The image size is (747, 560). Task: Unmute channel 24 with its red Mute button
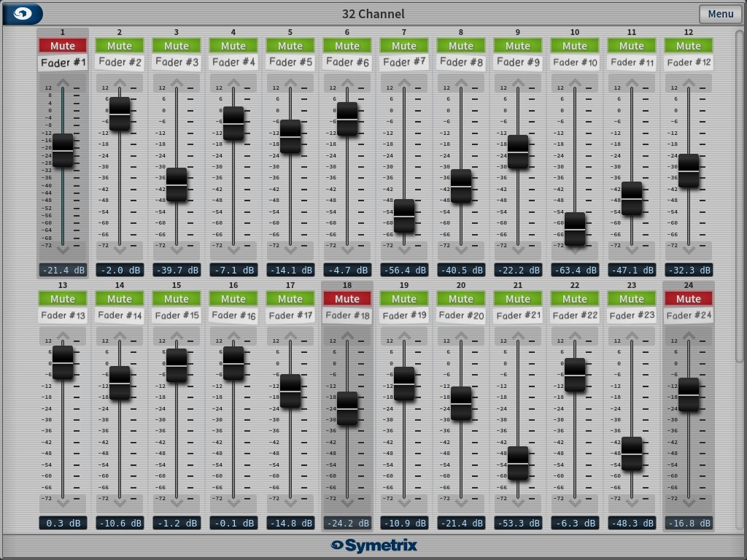tap(689, 299)
